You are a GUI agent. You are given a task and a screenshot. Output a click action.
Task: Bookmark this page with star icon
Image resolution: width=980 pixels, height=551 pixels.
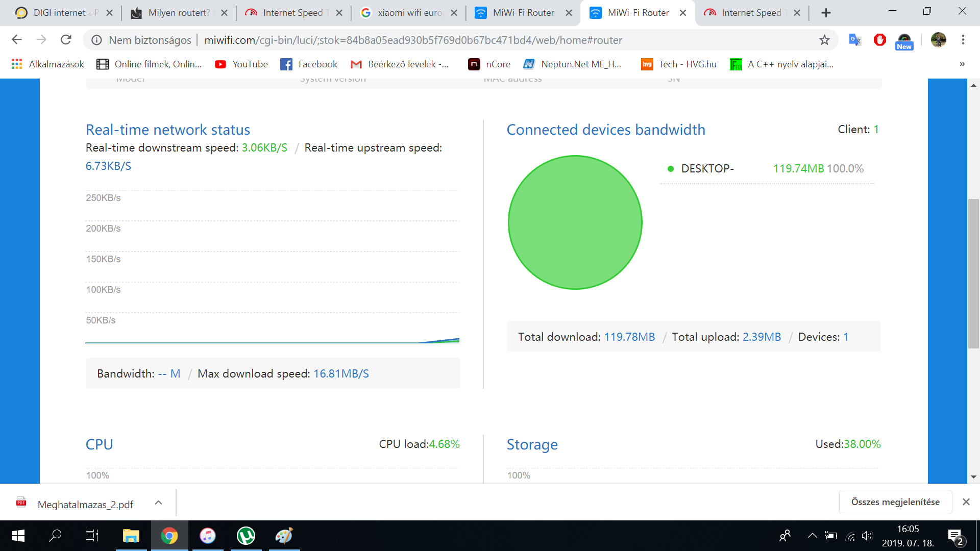[824, 40]
